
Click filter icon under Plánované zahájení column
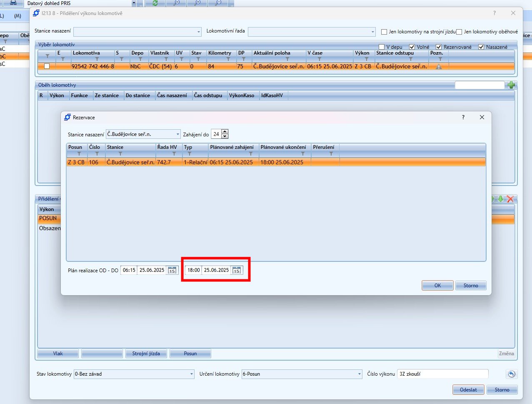[x=251, y=154]
